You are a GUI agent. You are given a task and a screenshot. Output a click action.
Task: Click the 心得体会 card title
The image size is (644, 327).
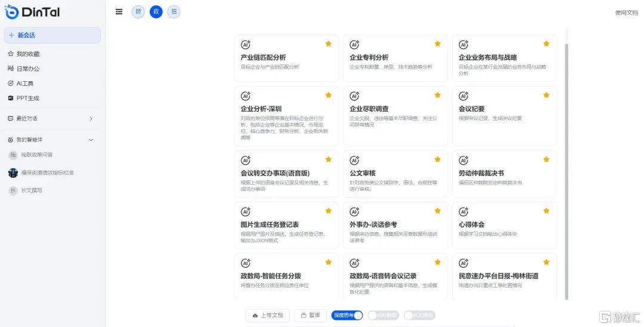point(472,225)
